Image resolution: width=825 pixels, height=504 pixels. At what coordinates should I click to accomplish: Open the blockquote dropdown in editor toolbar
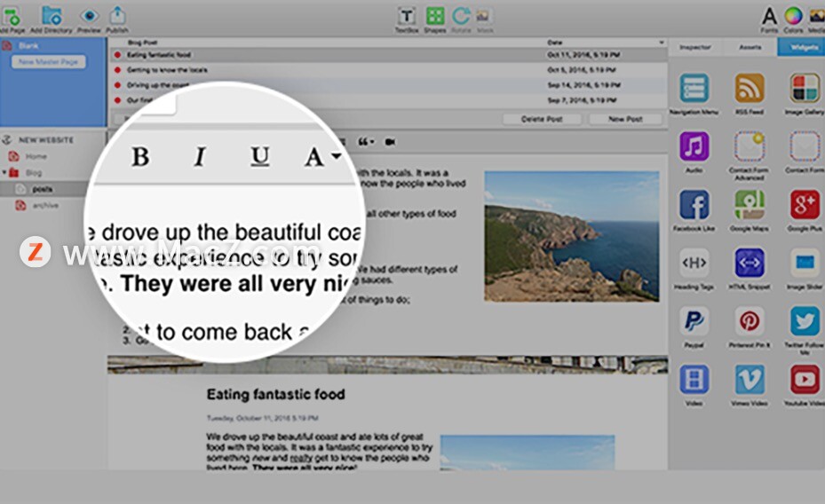(366, 142)
